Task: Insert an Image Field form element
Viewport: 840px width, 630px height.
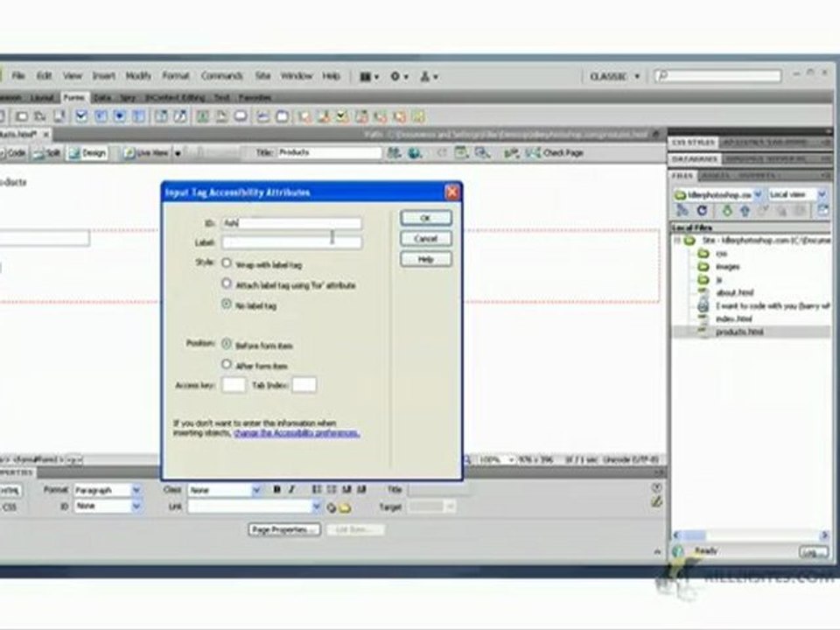Action: (x=202, y=116)
